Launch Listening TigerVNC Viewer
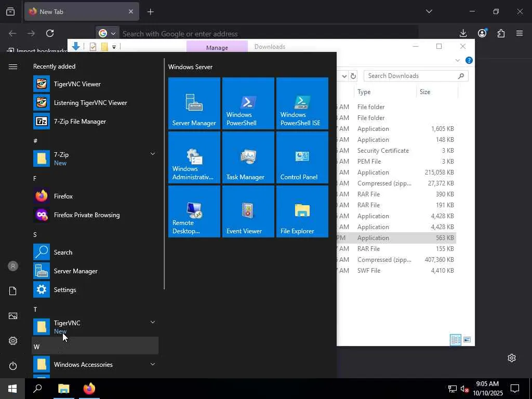 95,102
